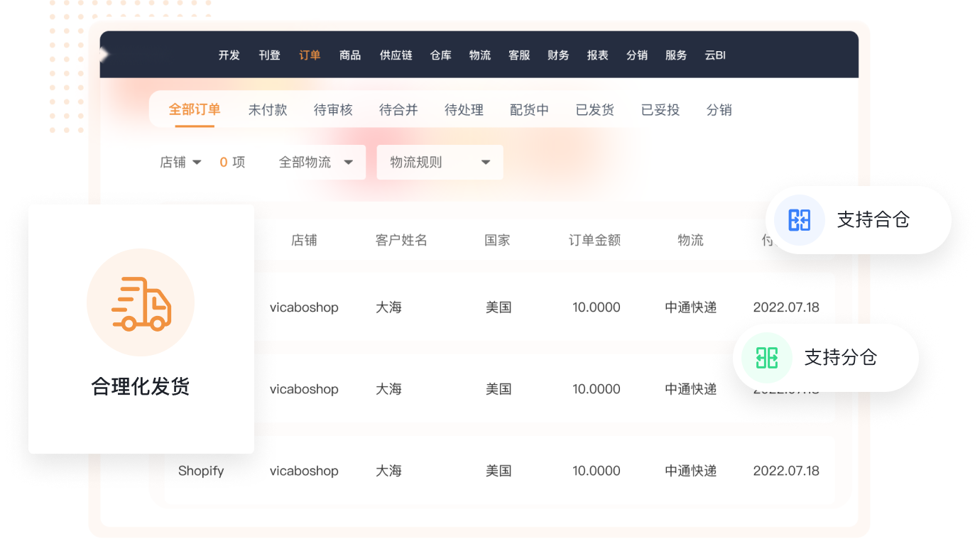Switch to the 未付款 tab

pos(268,110)
